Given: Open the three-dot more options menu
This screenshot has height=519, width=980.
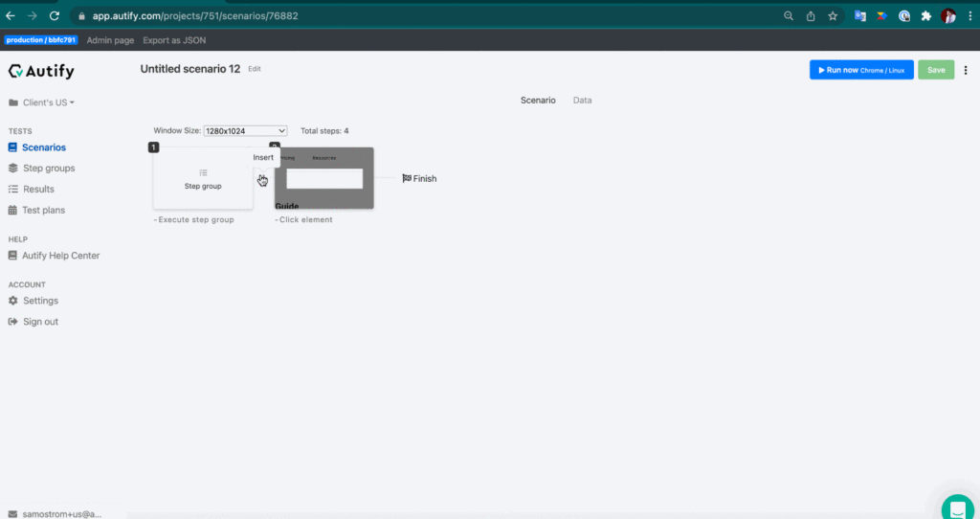Looking at the screenshot, I should (966, 70).
